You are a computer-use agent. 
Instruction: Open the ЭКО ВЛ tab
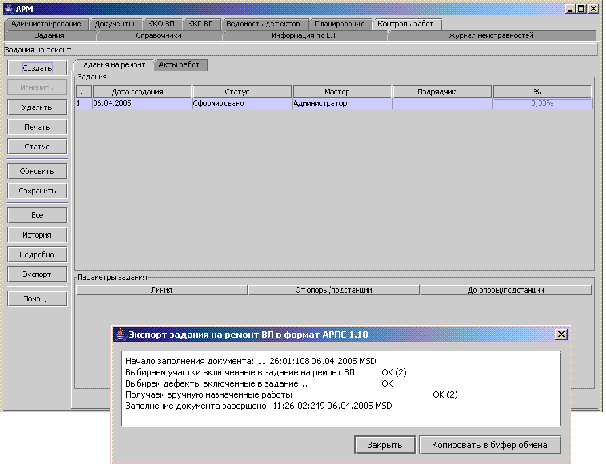coord(162,24)
